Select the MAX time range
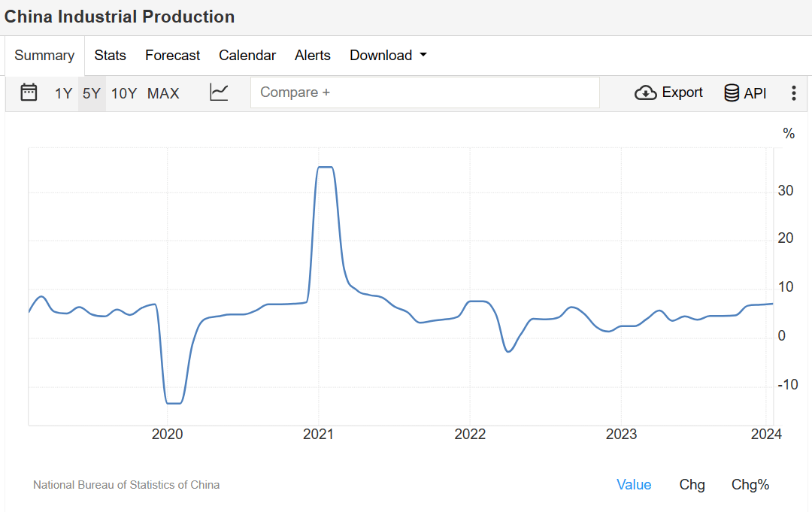This screenshot has height=512, width=812. [x=163, y=93]
